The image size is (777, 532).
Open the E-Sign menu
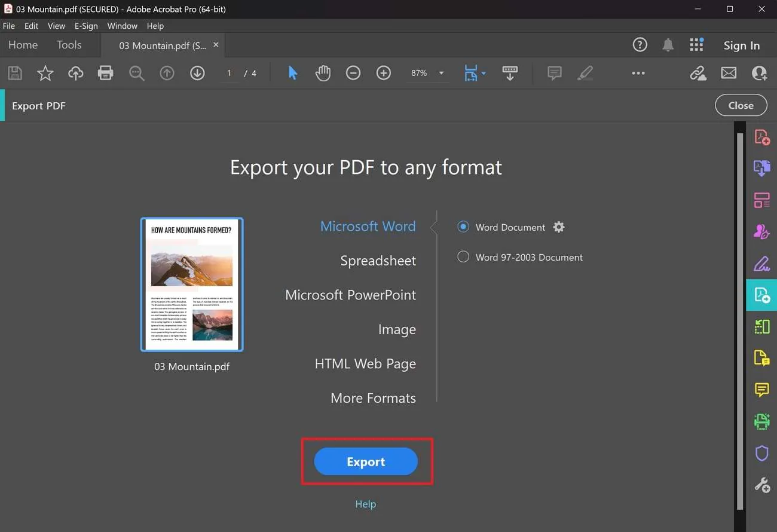[86, 26]
